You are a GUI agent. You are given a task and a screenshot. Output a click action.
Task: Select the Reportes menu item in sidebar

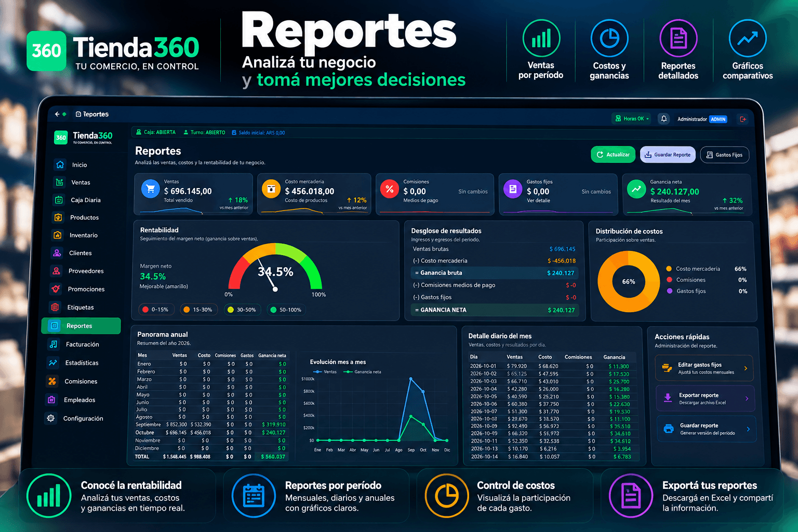tap(81, 326)
